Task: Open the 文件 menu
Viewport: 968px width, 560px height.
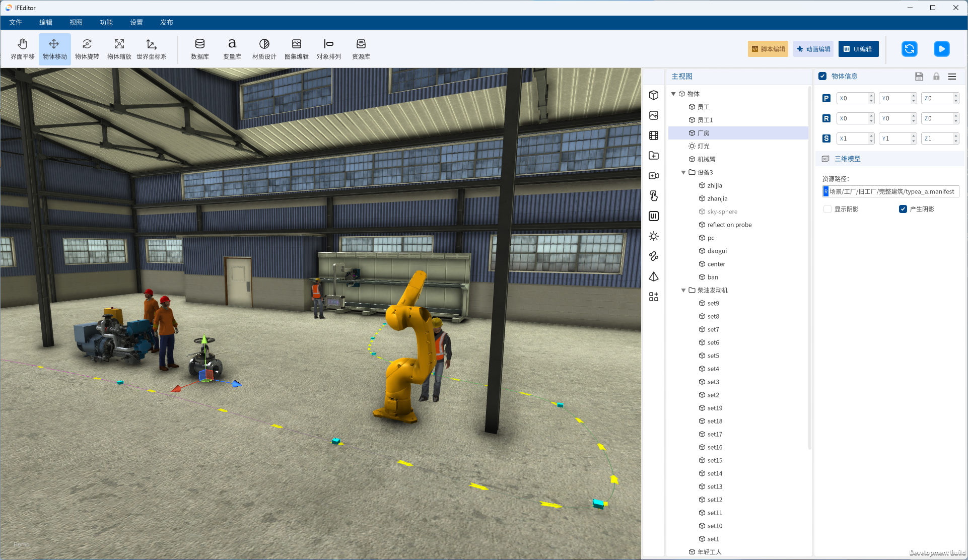Action: tap(16, 22)
